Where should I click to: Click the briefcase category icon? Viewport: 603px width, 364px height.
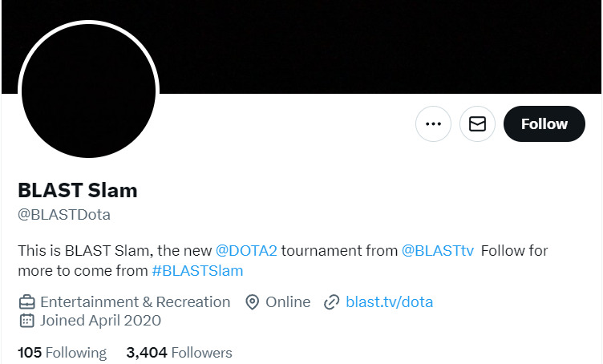point(27,302)
